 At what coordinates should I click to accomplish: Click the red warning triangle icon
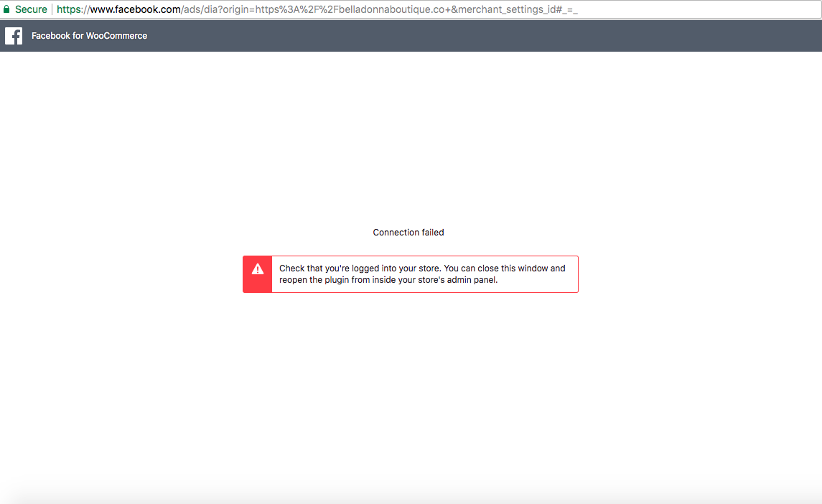tap(258, 269)
